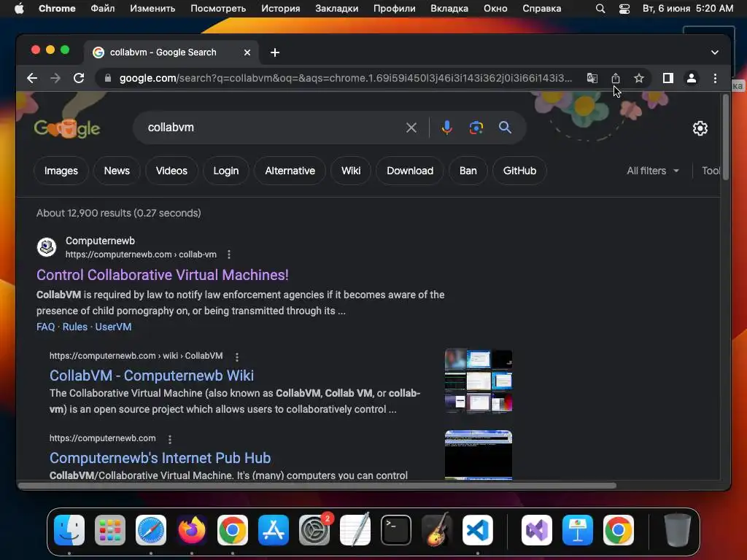Click the Google doodle logo
This screenshot has height=560, width=747.
[x=67, y=127]
